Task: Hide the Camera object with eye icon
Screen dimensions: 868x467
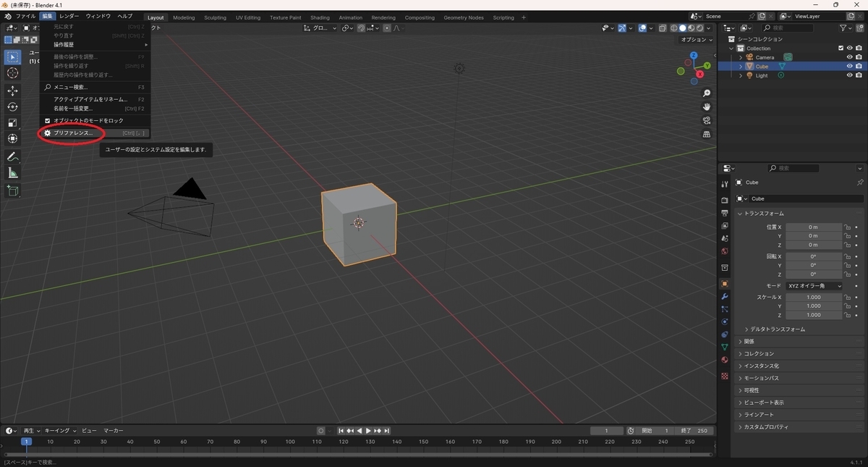Action: 849,57
